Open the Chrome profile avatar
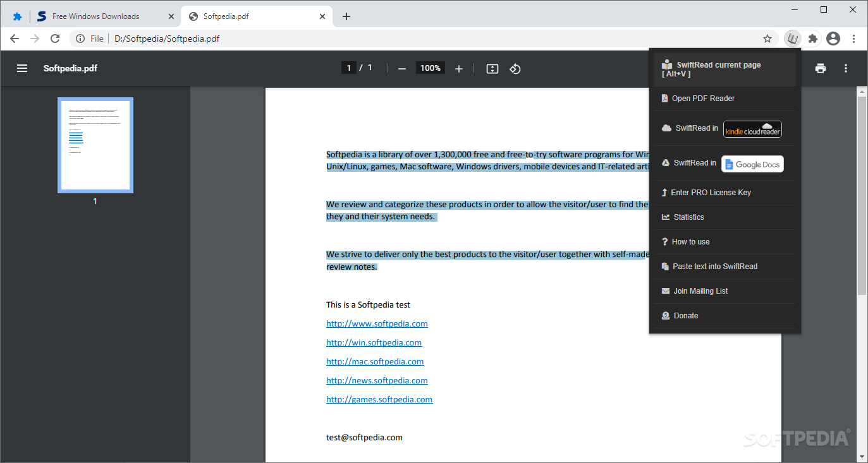This screenshot has height=463, width=868. point(833,39)
